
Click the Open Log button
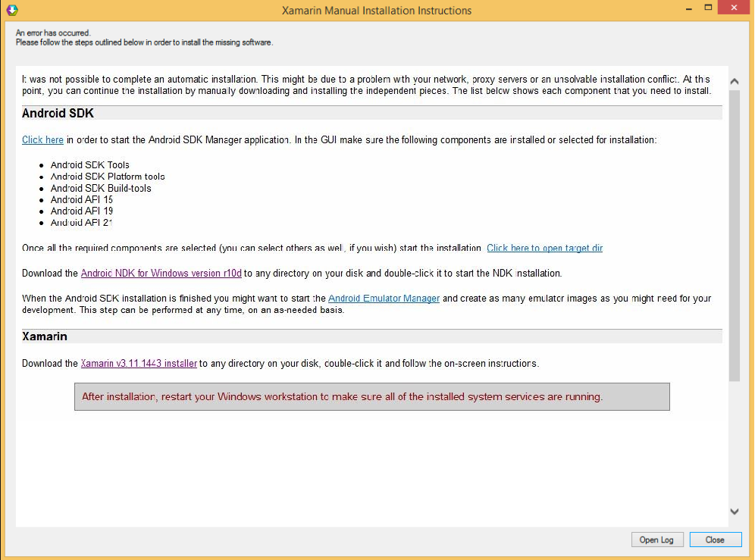[656, 540]
